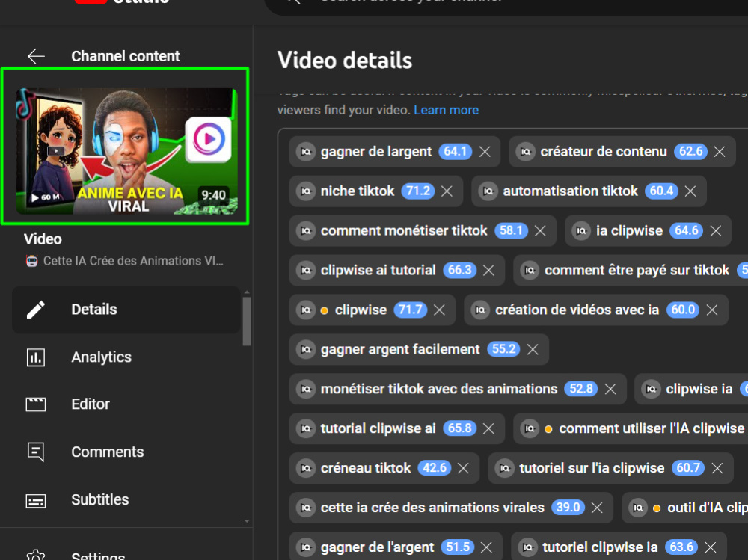The width and height of the screenshot is (748, 560).
Task: Click the sidebar scrollbar down arrow
Action: click(x=247, y=521)
